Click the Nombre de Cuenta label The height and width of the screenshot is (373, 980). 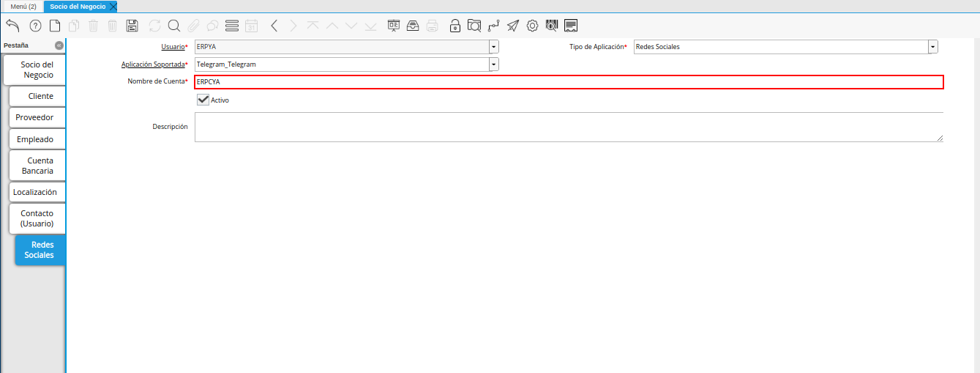(x=156, y=81)
